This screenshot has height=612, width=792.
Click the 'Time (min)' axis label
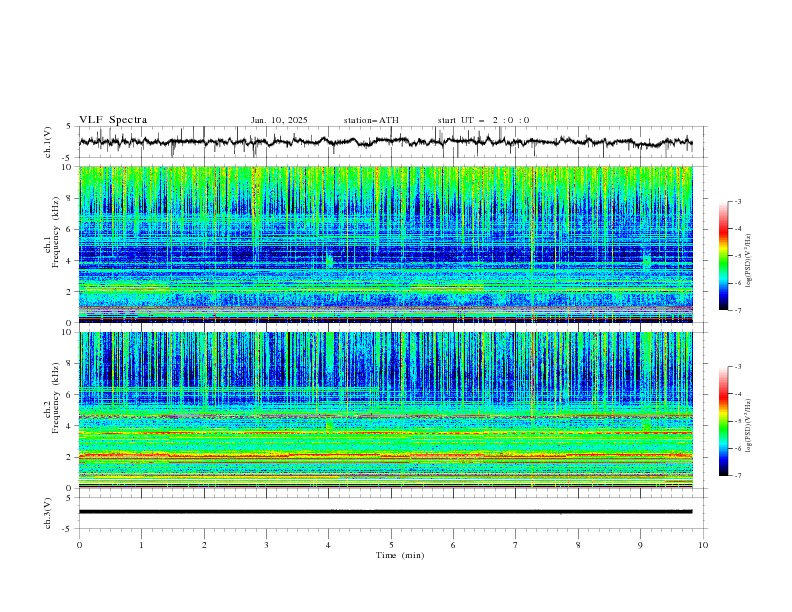[x=400, y=555]
